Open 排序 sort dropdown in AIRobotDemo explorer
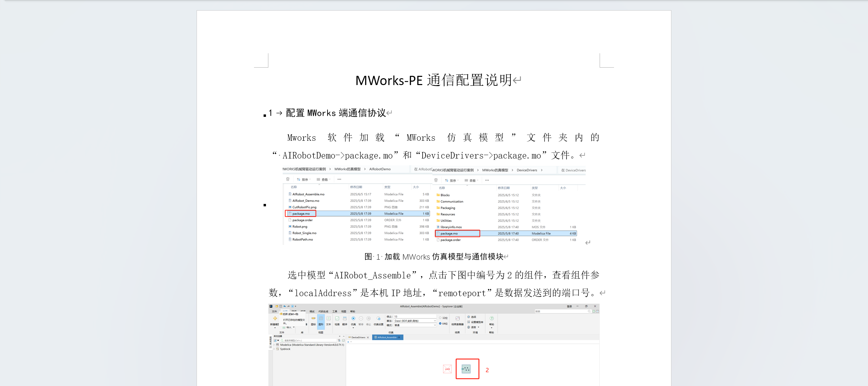868x386 pixels. point(304,179)
